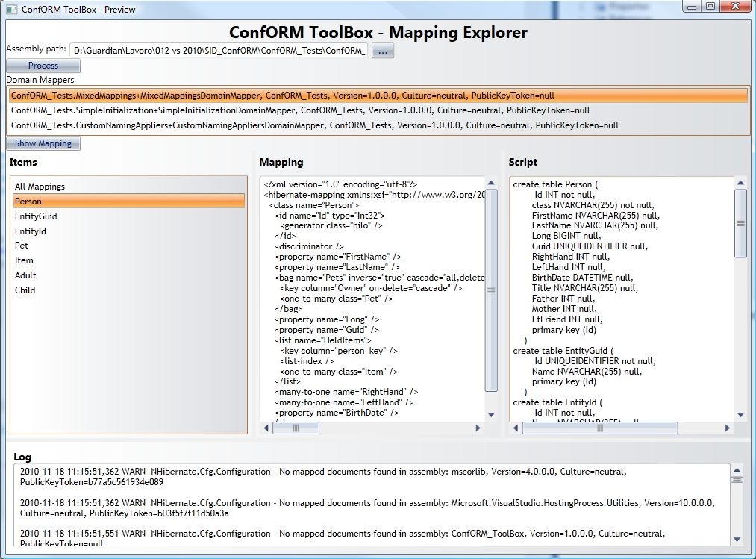The height and width of the screenshot is (559, 756).
Task: Select All Mappings in the Items list
Action: 40,187
